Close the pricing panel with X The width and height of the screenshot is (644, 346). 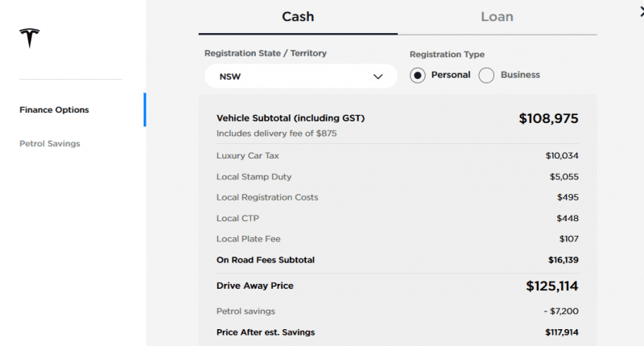(x=642, y=12)
